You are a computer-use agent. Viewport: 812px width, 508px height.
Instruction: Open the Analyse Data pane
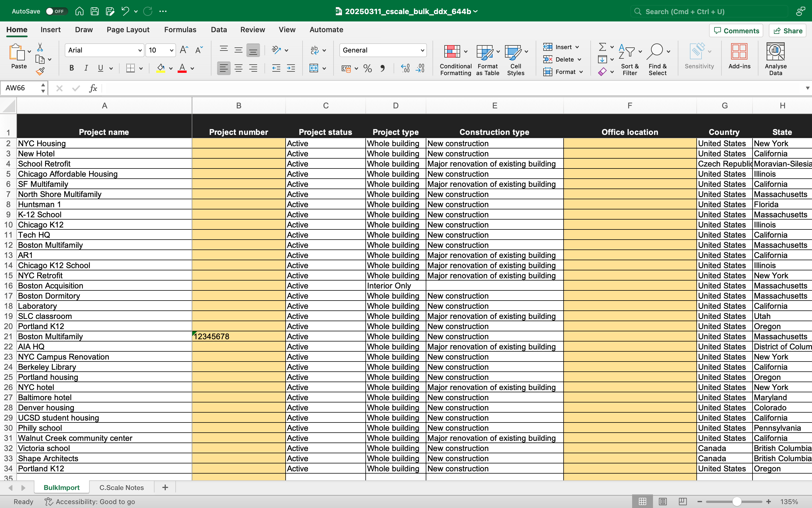(775, 59)
